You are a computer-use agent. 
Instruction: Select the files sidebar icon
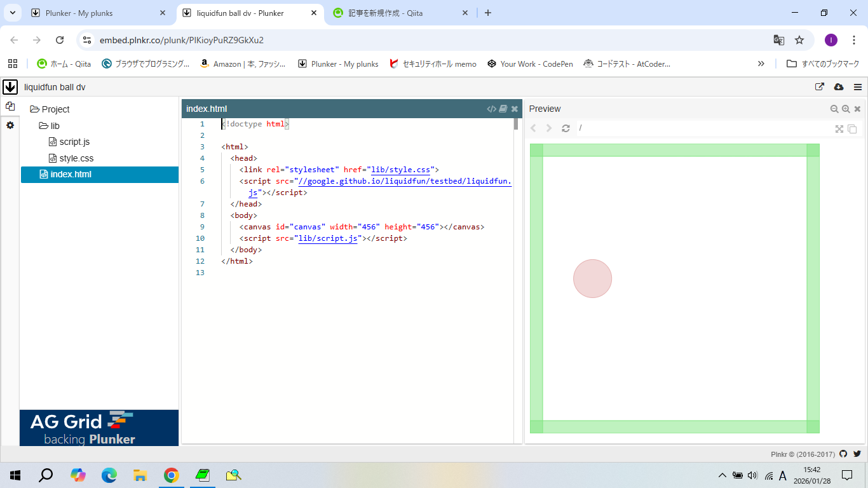point(10,107)
